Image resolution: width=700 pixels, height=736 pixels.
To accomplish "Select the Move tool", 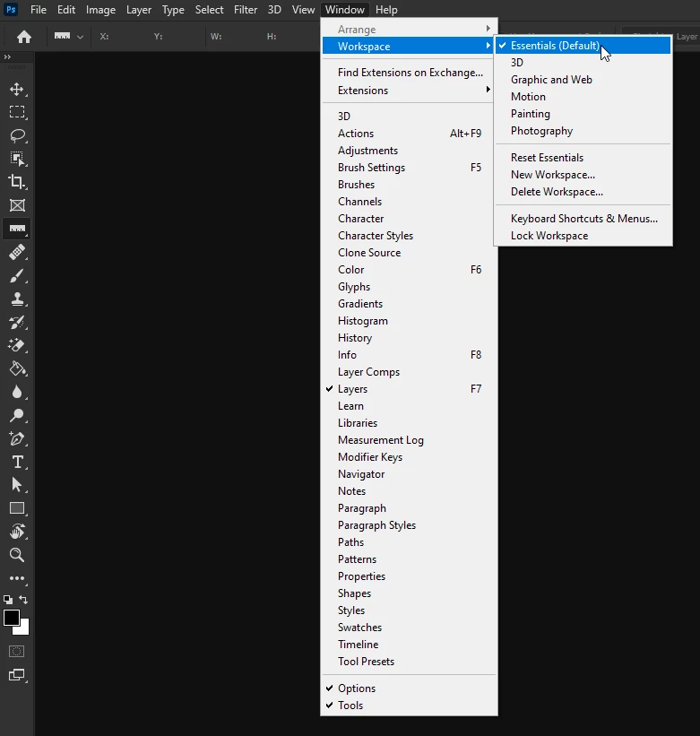I will [x=17, y=89].
